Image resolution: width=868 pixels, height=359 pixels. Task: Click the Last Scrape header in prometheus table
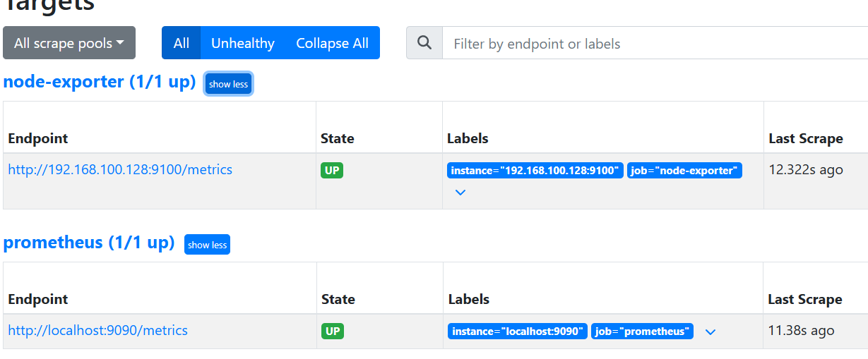(805, 299)
